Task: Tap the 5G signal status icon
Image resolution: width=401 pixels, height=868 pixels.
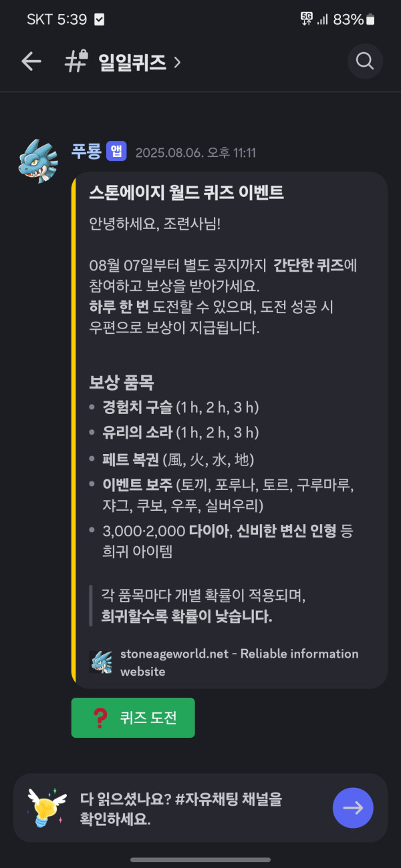Action: 307,19
